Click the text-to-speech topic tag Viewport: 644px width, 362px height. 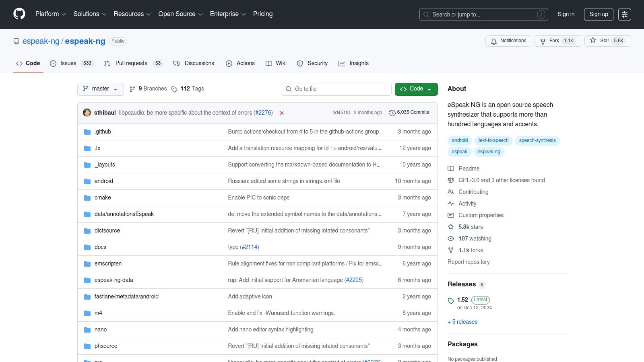tap(493, 140)
